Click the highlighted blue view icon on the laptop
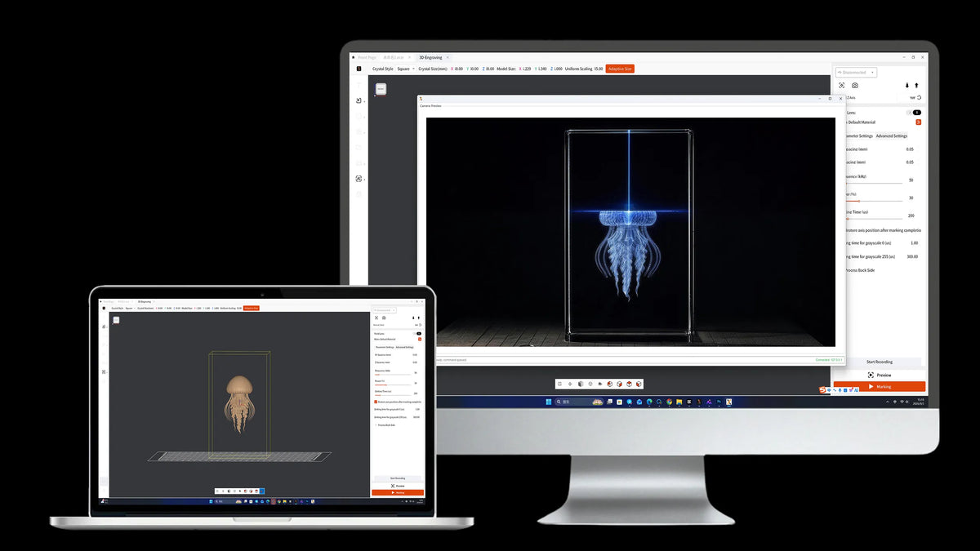Screen dimensions: 980x551 [x=262, y=491]
